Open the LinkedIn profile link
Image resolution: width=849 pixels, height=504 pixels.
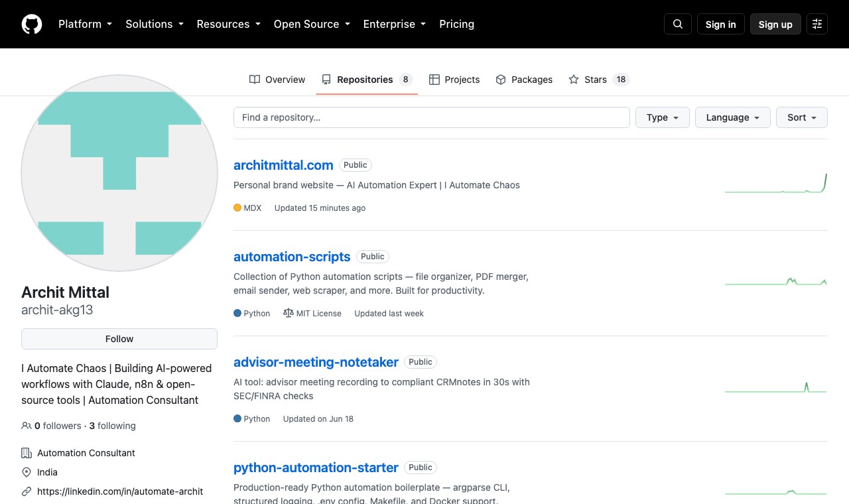click(120, 491)
